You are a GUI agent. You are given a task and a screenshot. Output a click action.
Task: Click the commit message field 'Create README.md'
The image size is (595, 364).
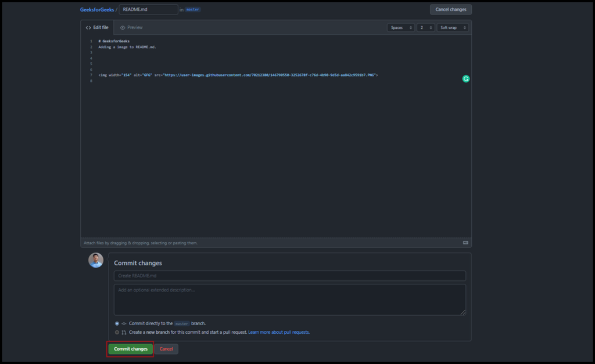(289, 276)
